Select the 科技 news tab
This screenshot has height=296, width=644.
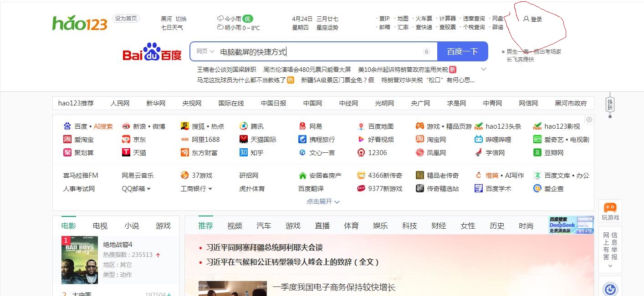click(409, 226)
